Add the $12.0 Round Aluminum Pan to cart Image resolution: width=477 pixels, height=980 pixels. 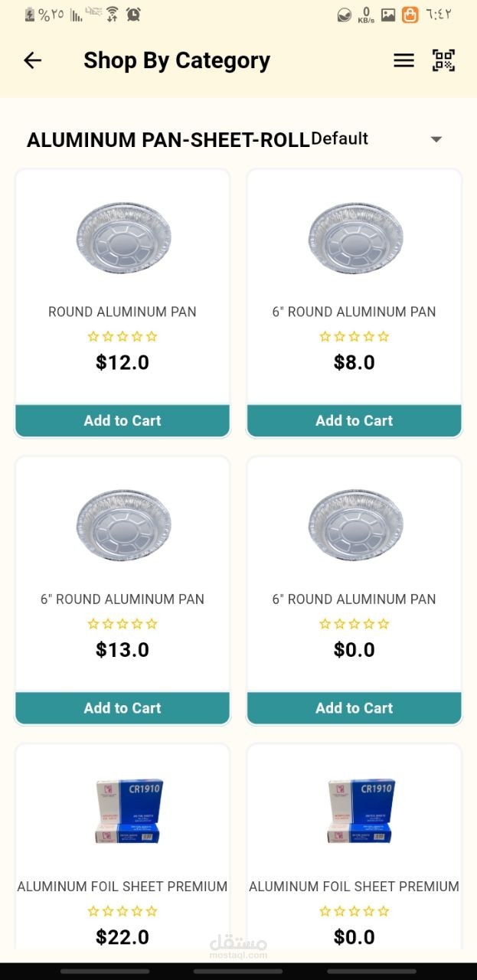pos(123,420)
